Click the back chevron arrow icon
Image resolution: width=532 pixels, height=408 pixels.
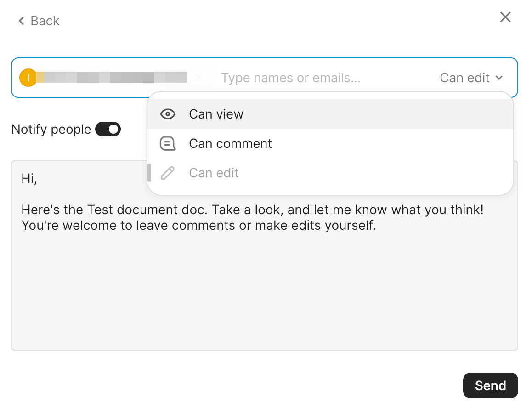pos(22,21)
